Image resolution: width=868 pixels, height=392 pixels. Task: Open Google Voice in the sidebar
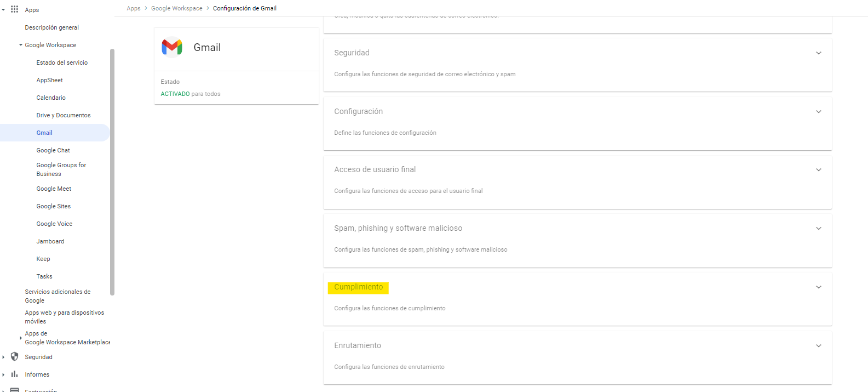coord(54,224)
